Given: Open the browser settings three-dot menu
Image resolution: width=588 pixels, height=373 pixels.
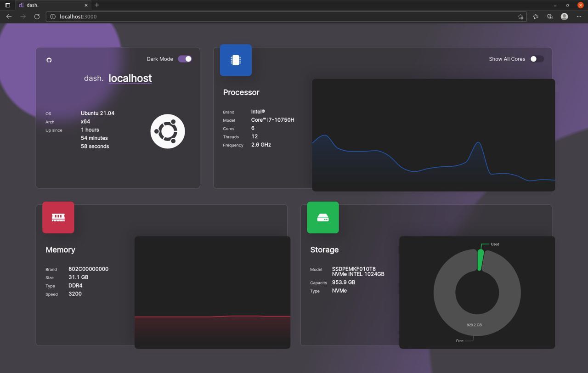Looking at the screenshot, I should [x=579, y=17].
